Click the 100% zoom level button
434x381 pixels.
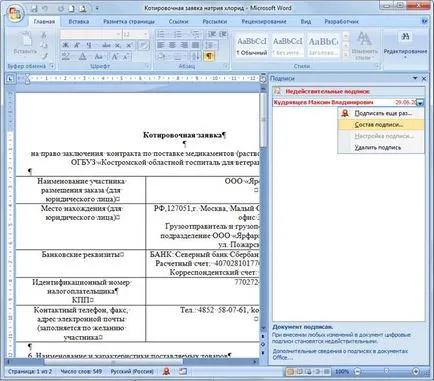(x=342, y=371)
